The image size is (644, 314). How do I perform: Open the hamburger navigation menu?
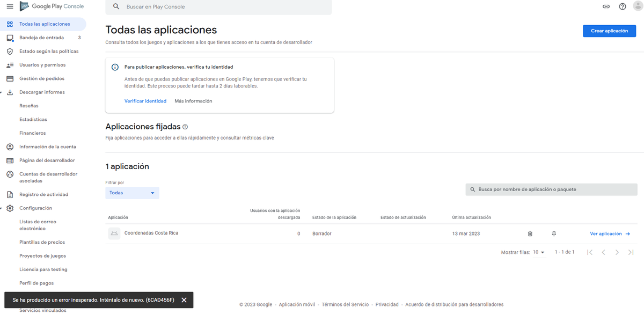(9, 6)
